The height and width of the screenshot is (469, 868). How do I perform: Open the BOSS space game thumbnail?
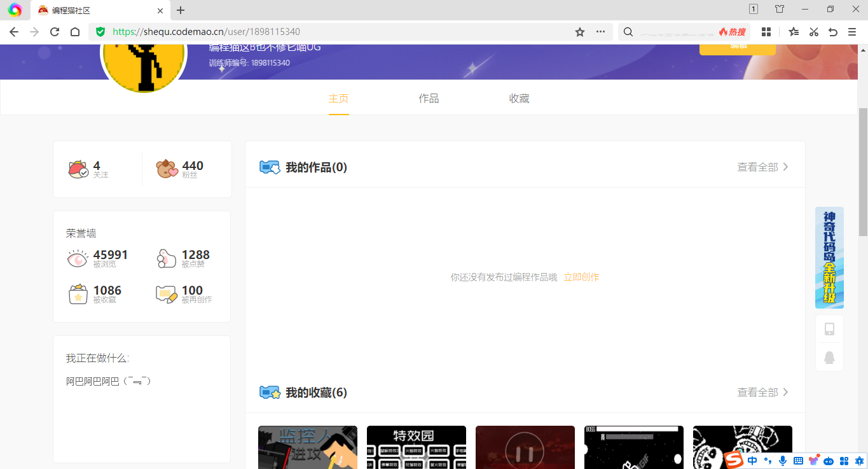pyautogui.click(x=634, y=447)
